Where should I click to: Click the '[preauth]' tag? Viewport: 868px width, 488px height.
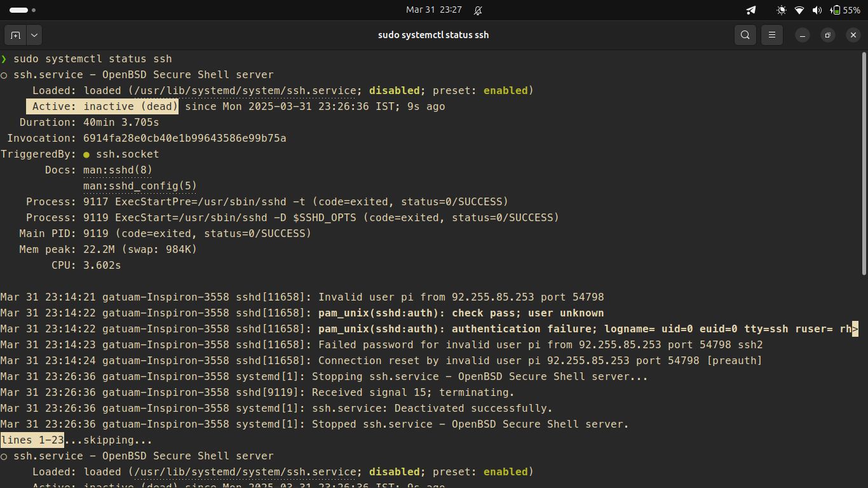pos(735,361)
